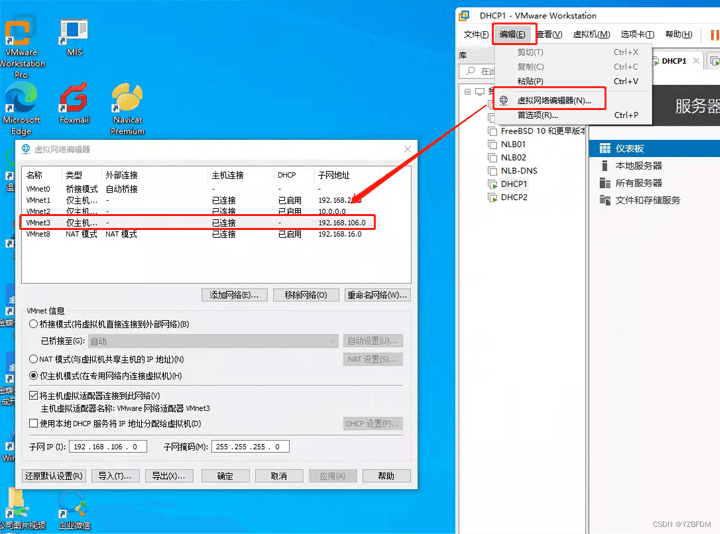Click the 子网掩码 input field

[x=250, y=447]
